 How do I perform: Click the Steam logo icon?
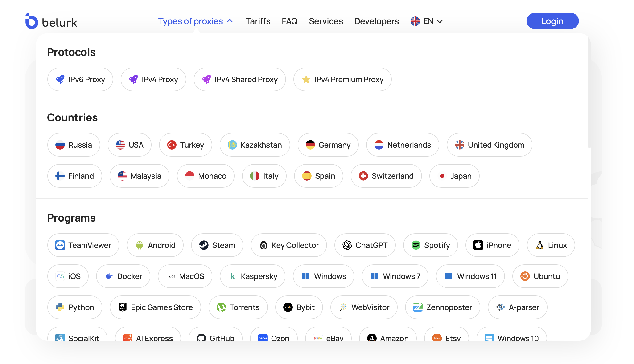[204, 245]
